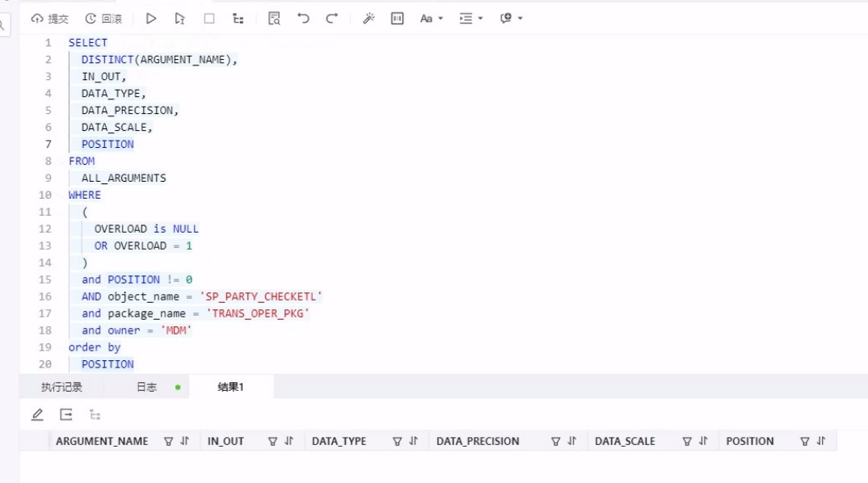Click the edit pencil icon in results toolbar
868x483 pixels.
tap(37, 414)
